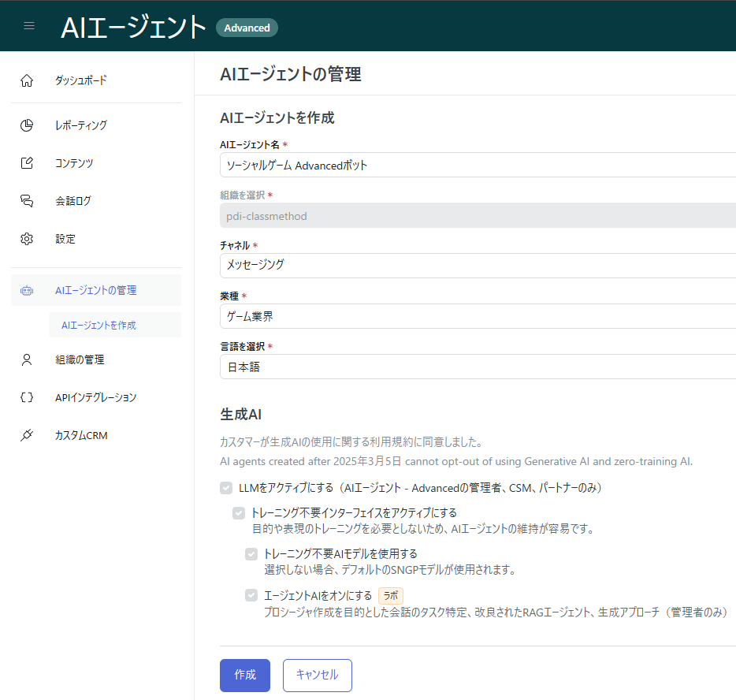Click the コンテンツ sidebar icon
The image size is (736, 700).
coord(27,162)
